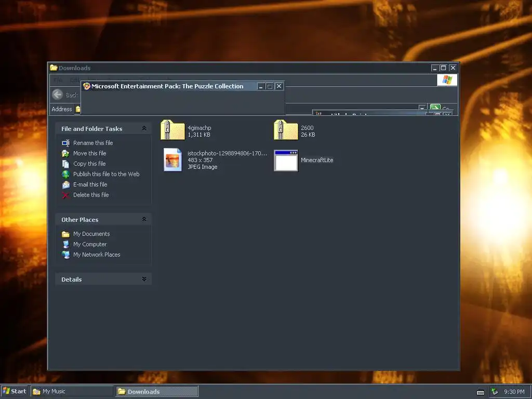
Task: Click the Rename this file link
Action: (93, 143)
